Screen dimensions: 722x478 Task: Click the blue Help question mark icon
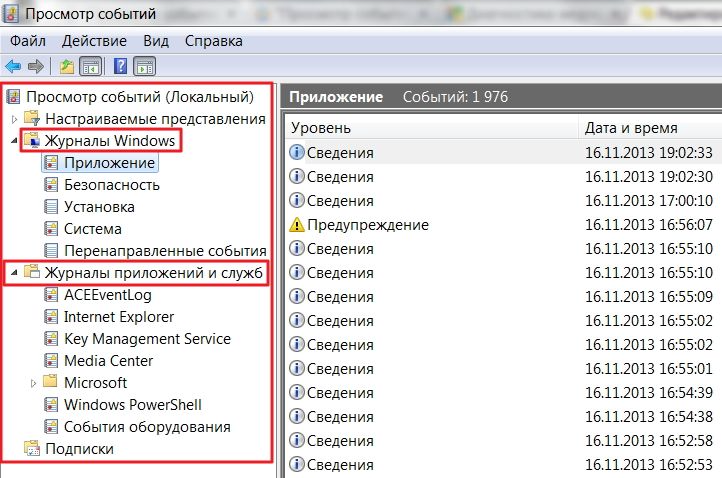(121, 66)
